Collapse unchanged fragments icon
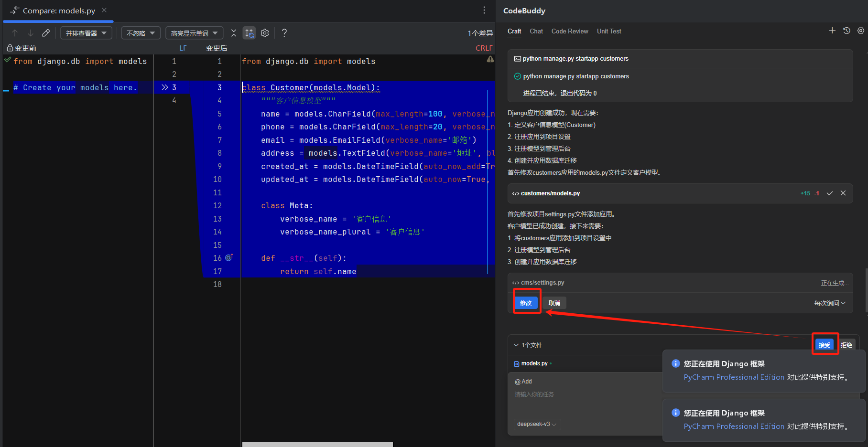The width and height of the screenshot is (868, 447). click(x=234, y=33)
